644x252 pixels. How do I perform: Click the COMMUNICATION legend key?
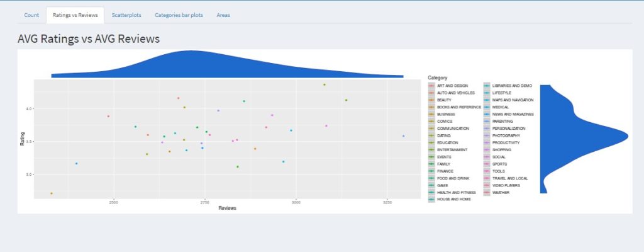point(431,129)
